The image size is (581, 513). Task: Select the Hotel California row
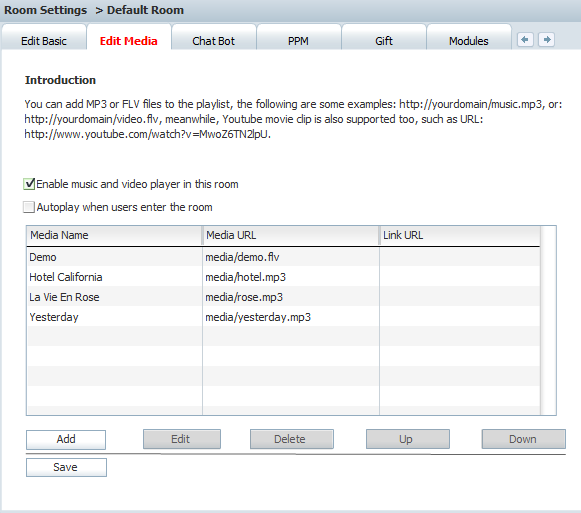pyautogui.click(x=283, y=277)
